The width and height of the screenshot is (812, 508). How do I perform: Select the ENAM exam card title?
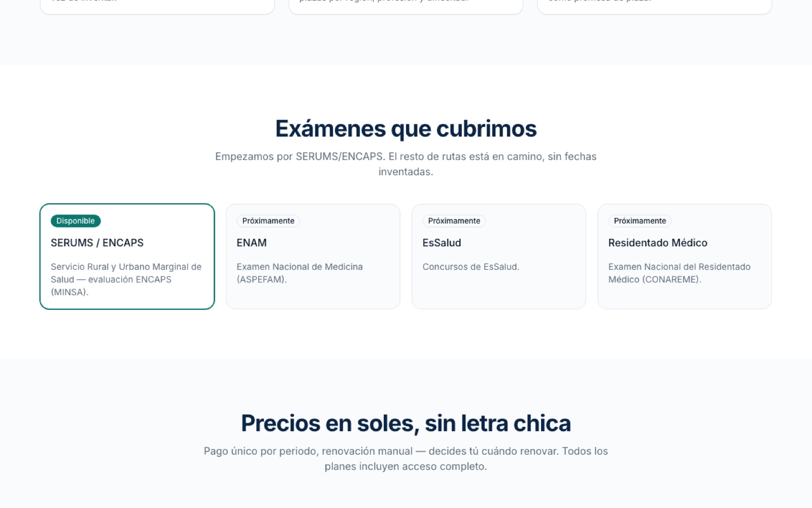(252, 243)
